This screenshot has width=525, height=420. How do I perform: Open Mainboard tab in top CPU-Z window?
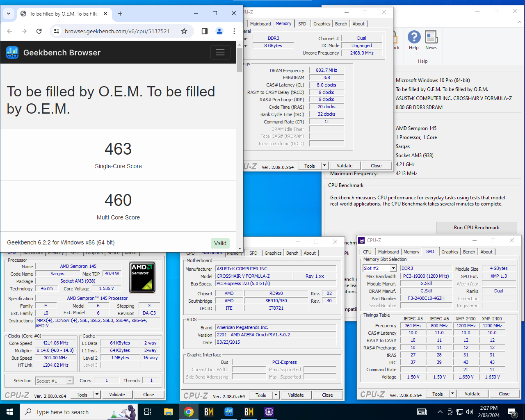pos(260,24)
